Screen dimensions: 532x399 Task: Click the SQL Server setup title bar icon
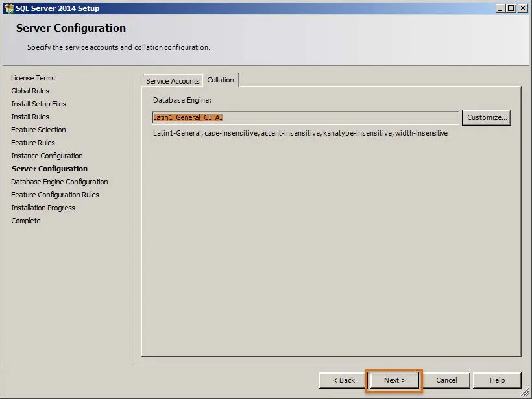(x=9, y=8)
